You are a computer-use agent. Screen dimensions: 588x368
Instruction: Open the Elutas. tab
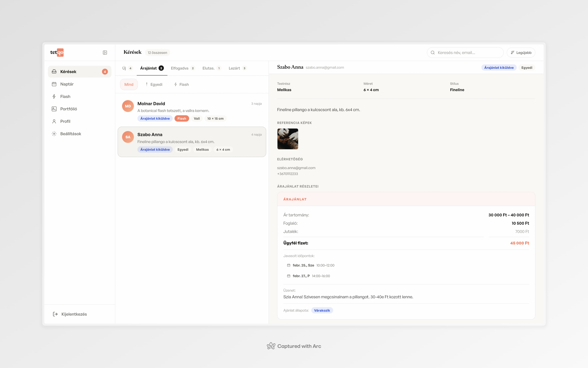click(x=211, y=68)
